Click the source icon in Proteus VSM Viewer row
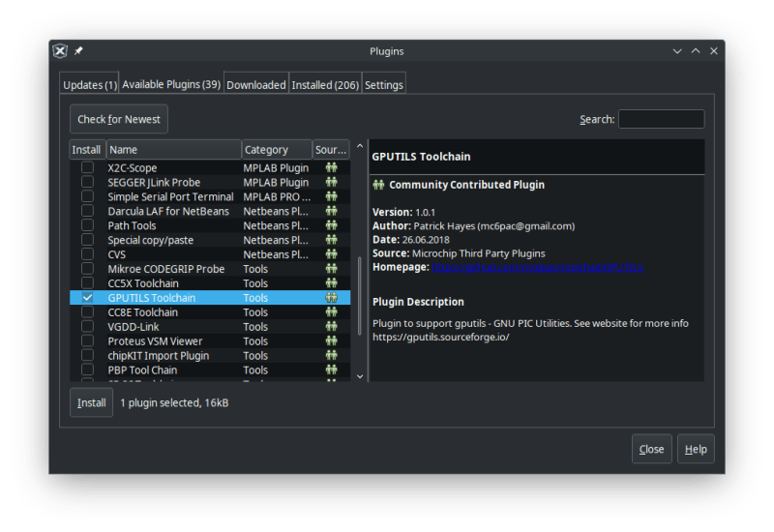This screenshot has width=774, height=532. (331, 341)
